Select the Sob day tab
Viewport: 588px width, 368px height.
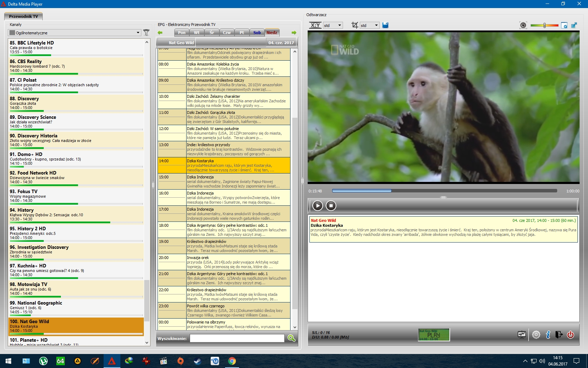257,33
